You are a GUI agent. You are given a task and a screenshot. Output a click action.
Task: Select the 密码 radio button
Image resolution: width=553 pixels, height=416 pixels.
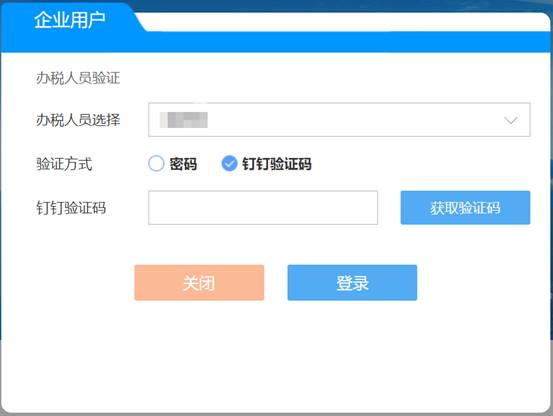[156, 164]
